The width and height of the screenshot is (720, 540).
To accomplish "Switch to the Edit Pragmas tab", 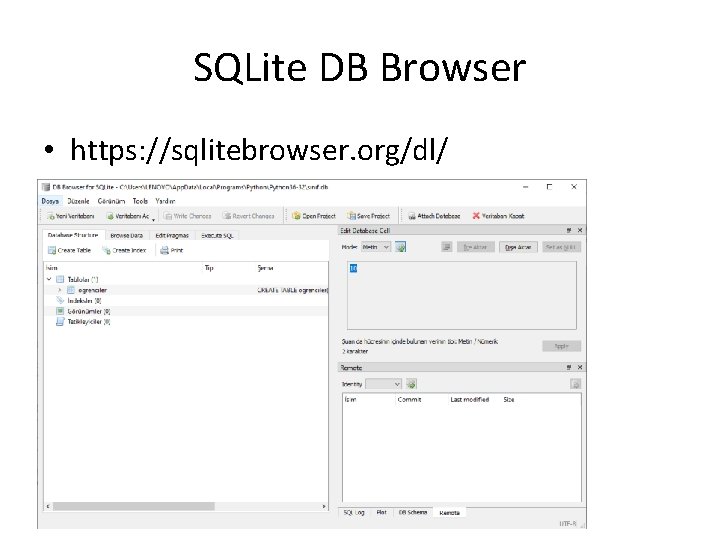I will coord(172,236).
